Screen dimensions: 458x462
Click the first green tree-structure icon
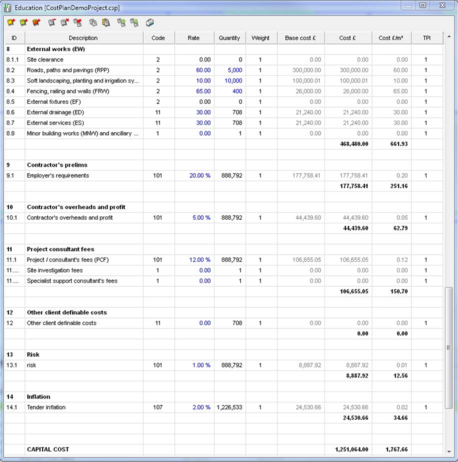pos(121,23)
